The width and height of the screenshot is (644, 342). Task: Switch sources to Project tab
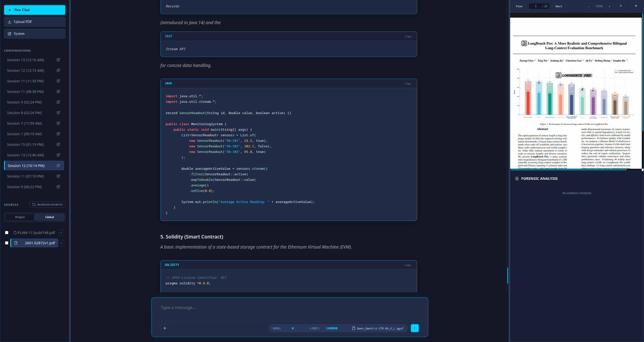click(x=20, y=217)
